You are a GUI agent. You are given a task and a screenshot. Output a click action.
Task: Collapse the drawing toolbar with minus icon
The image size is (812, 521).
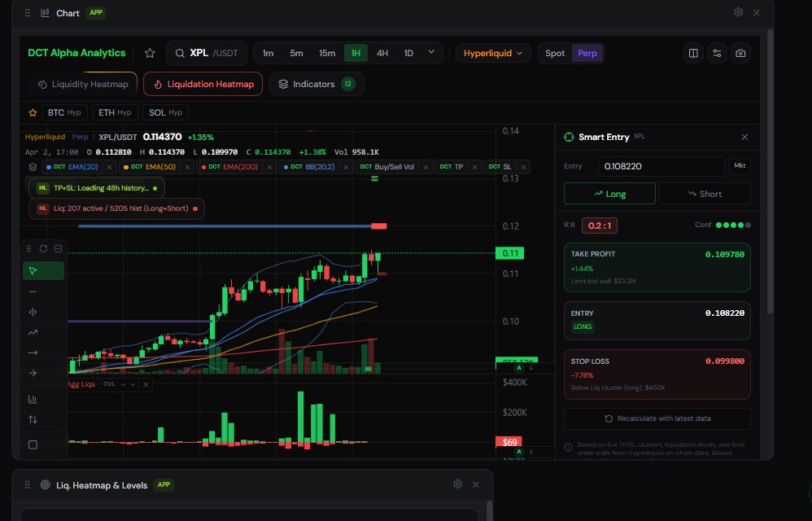58,248
